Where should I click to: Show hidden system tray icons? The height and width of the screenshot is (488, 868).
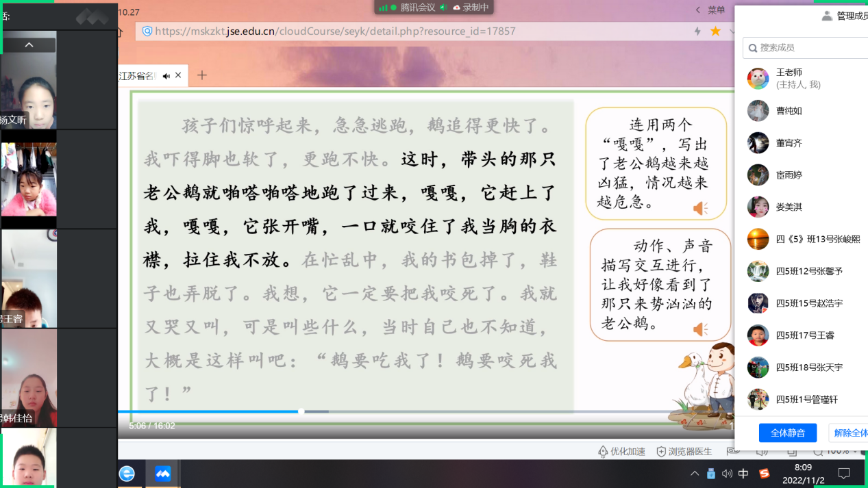click(695, 474)
